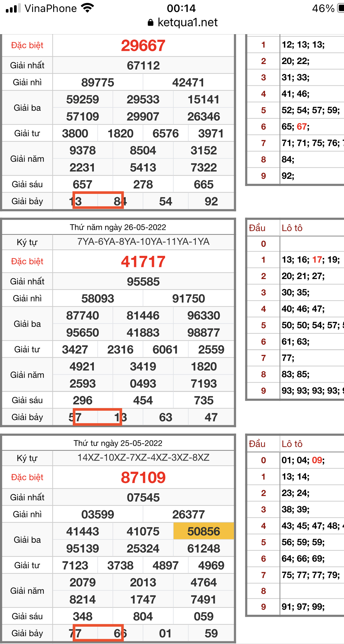Select sixth prize number 657
This screenshot has height=644, width=344.
click(x=82, y=185)
